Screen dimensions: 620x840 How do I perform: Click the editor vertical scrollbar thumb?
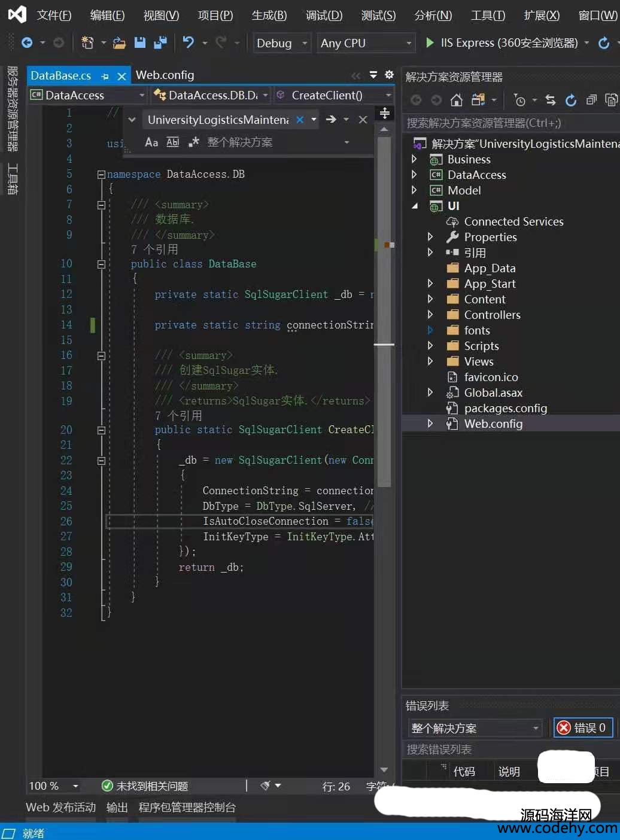pos(384,311)
